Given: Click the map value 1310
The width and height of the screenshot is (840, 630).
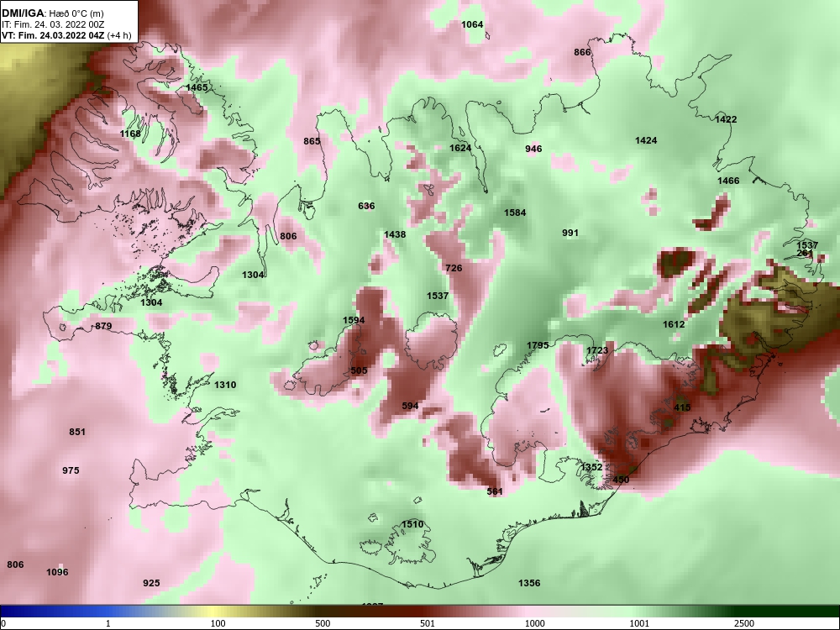Looking at the screenshot, I should [225, 385].
